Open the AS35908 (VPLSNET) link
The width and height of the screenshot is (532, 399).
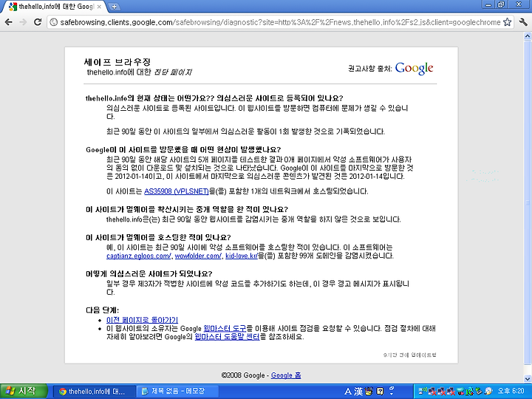[x=177, y=191]
